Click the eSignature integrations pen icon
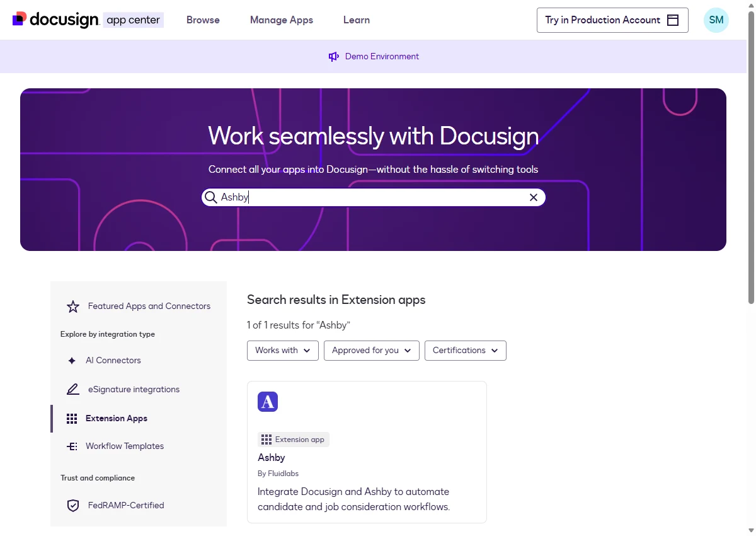This screenshot has width=756, height=536. pos(73,389)
